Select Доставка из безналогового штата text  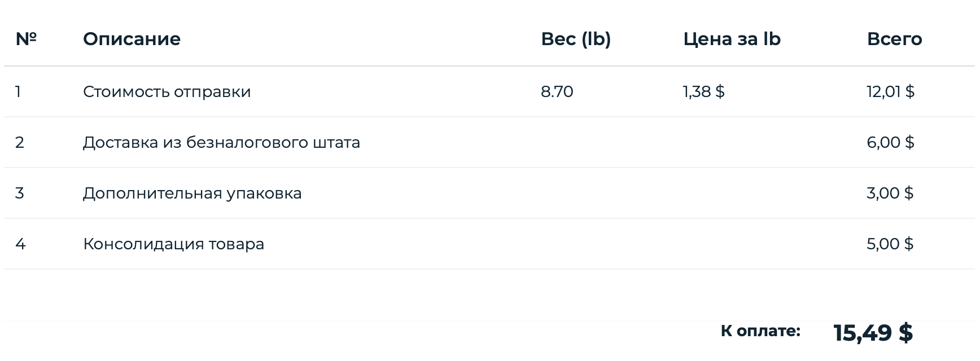click(221, 142)
